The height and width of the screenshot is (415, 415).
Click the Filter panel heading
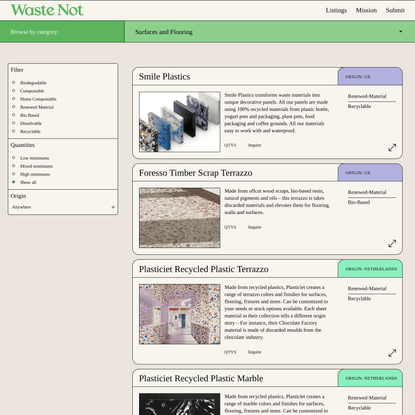[17, 70]
